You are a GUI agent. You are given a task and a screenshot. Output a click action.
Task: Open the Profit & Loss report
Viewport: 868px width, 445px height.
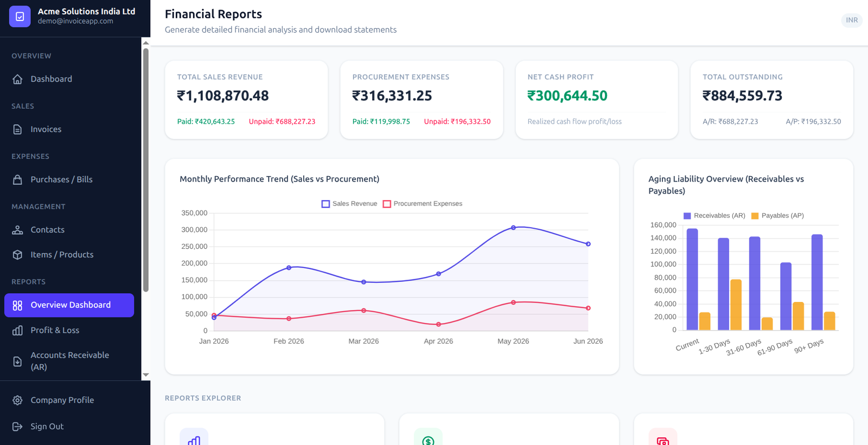coord(69,330)
